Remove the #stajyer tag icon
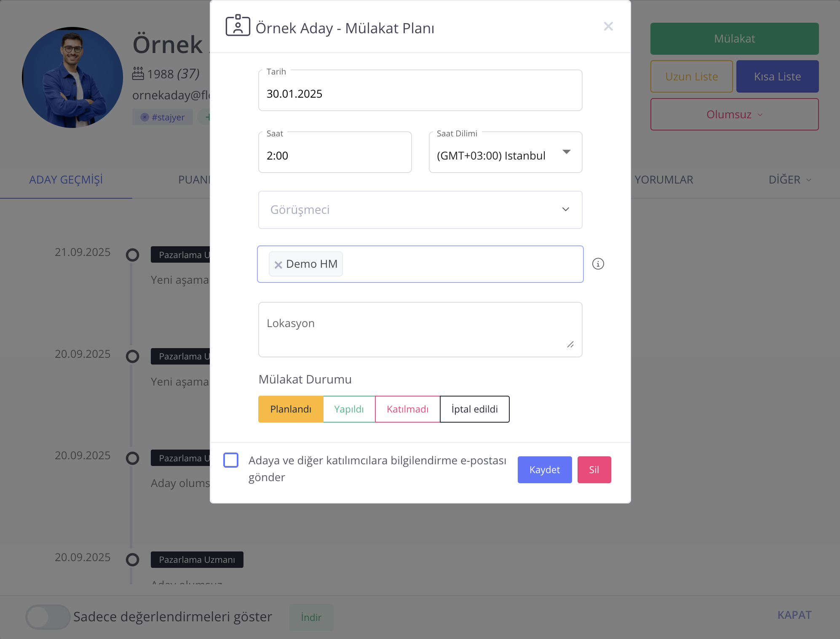Screen dimensions: 840x639 click(x=144, y=117)
